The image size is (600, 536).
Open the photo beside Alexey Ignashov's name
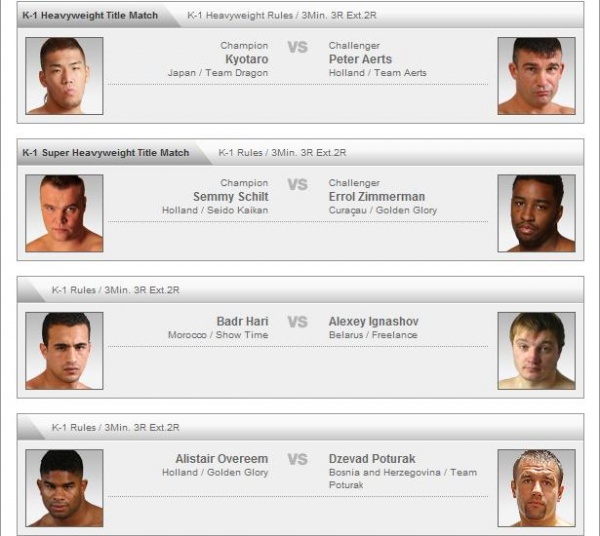pyautogui.click(x=536, y=350)
